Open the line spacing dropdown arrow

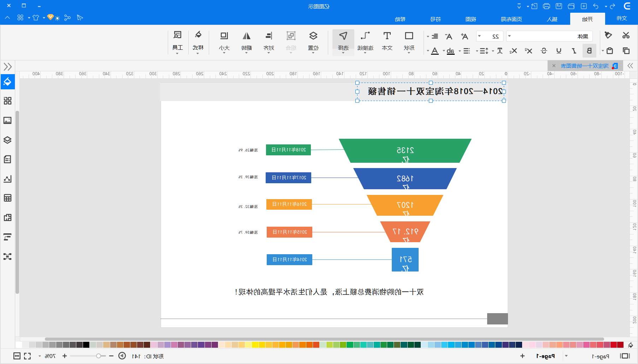pos(477,51)
